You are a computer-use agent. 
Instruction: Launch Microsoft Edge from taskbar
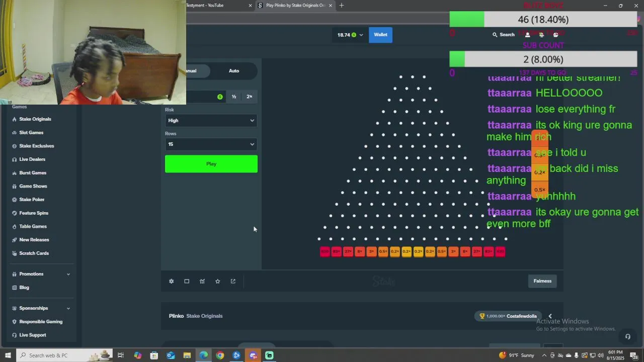[203, 355]
